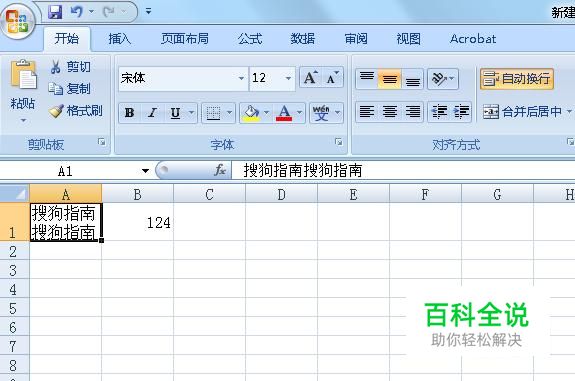The width and height of the screenshot is (575, 381).
Task: Open the 页面布局 ribbon tab
Action: (185, 39)
